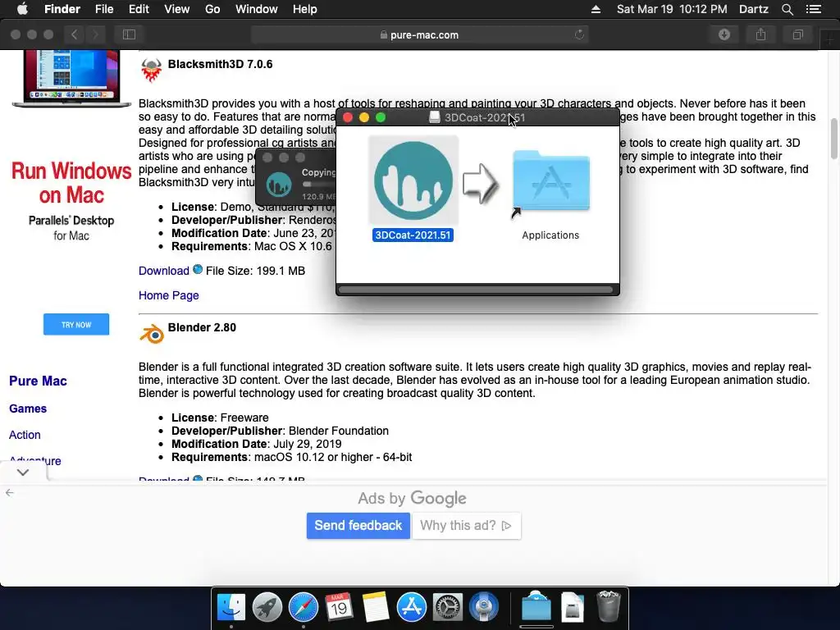This screenshot has width=840, height=630.
Task: Toggle Safari sidebar button
Action: tap(129, 34)
